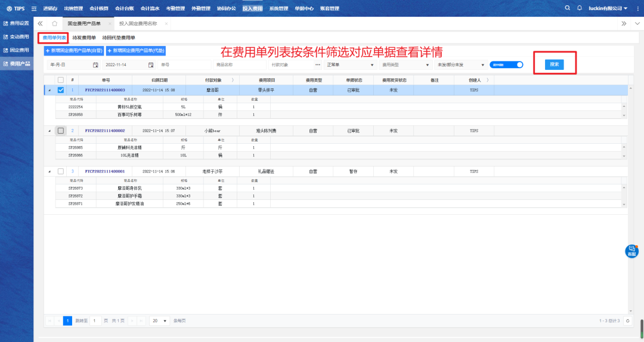Screen dimensions: 644x342
Task: Open calendar picker for 2022-11-14 date field
Action: [x=151, y=64]
